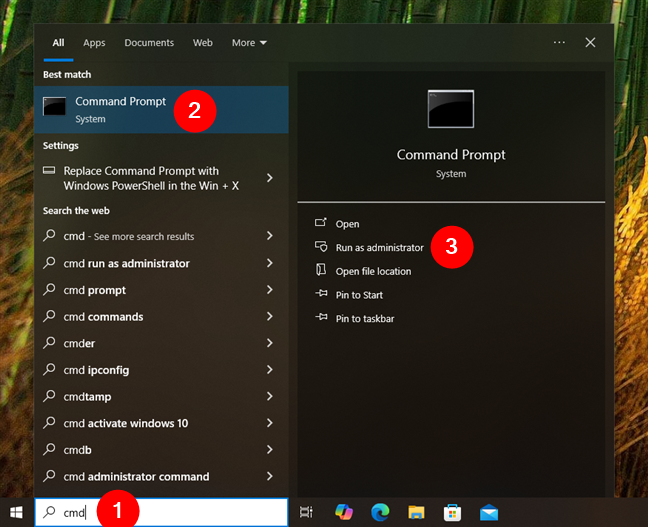Click the search icon beside 'cmder'
The width and height of the screenshot is (648, 527).
pyautogui.click(x=49, y=342)
